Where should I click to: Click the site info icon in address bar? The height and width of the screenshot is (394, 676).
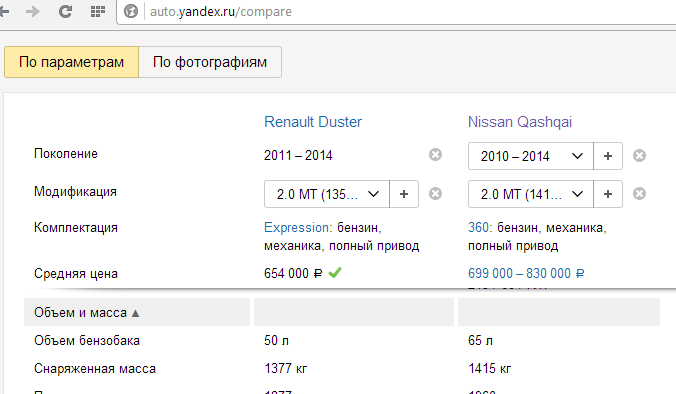(131, 11)
